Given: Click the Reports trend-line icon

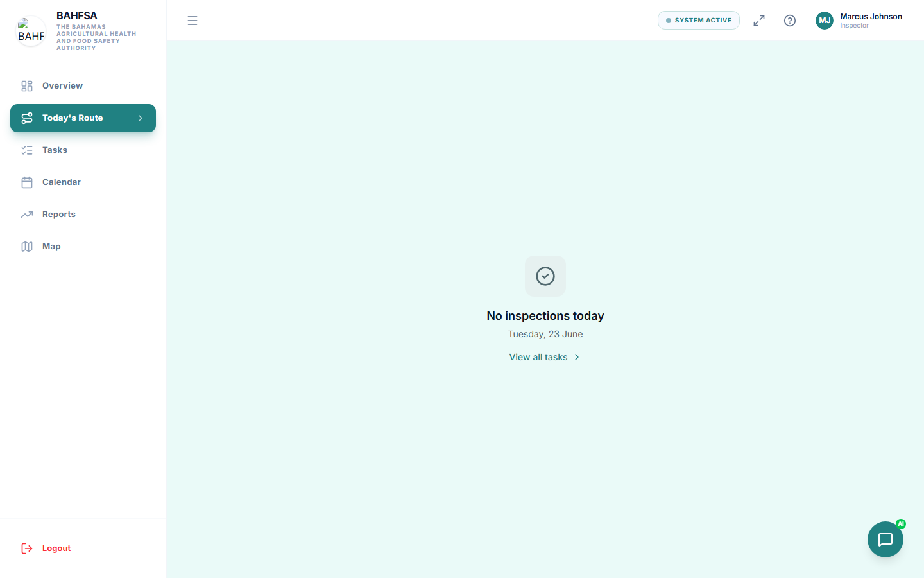Looking at the screenshot, I should (x=27, y=215).
